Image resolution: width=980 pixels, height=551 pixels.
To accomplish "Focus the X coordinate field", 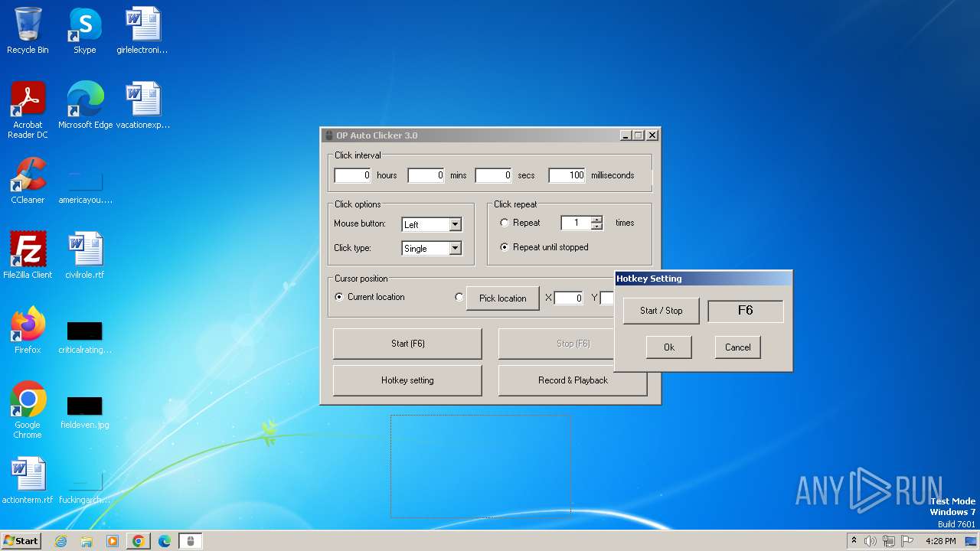I will pyautogui.click(x=569, y=298).
